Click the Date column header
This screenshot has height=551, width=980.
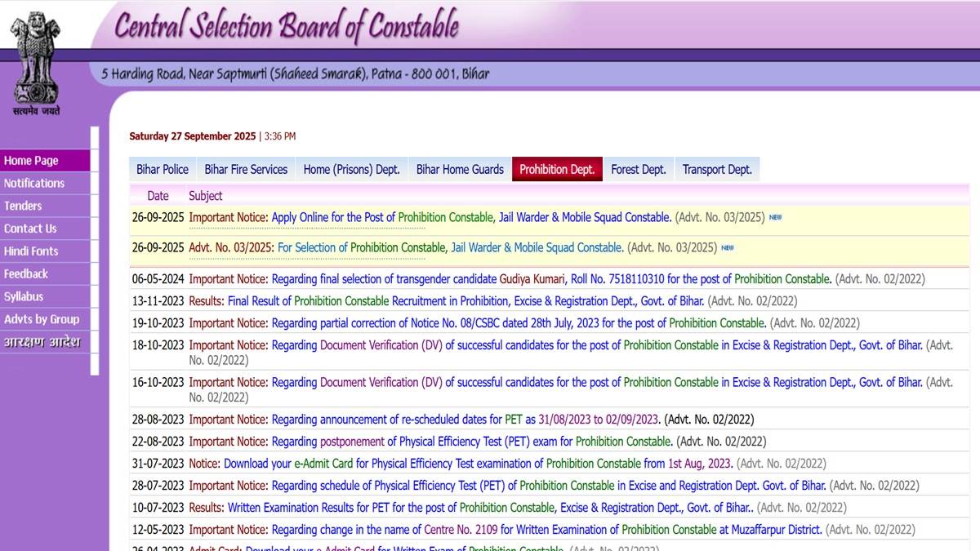158,196
